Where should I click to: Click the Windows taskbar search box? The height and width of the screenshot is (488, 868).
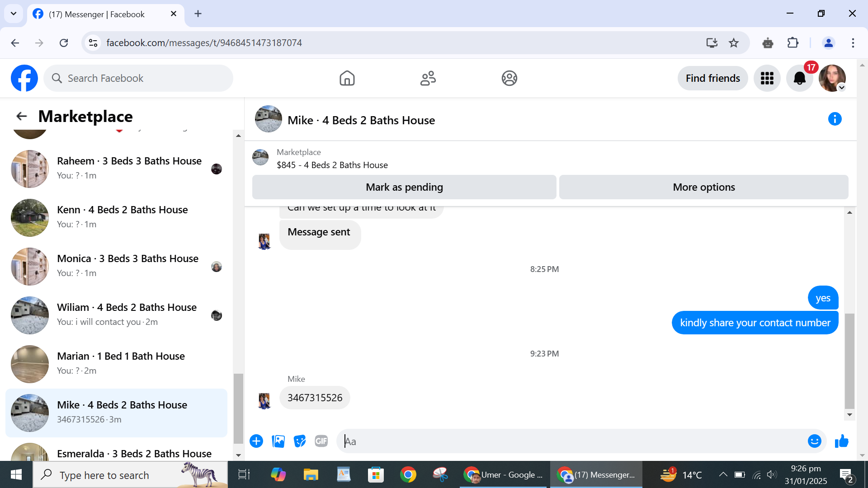click(130, 474)
